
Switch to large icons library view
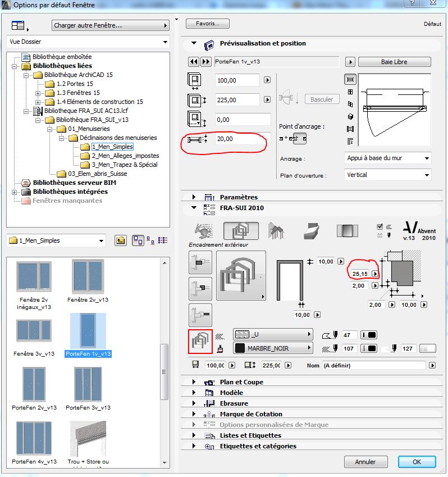point(138,240)
